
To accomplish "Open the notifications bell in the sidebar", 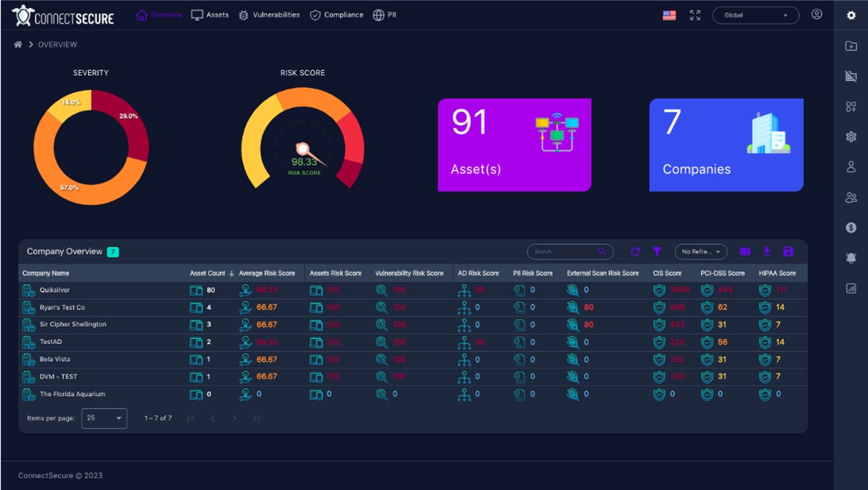I will coord(851,257).
